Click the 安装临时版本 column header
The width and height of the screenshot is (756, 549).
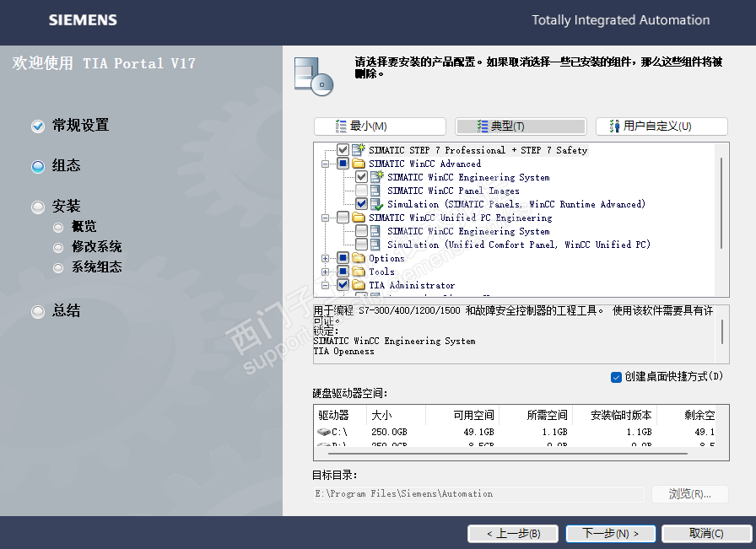615,415
